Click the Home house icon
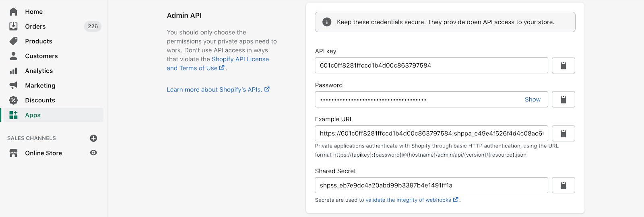The width and height of the screenshot is (644, 217). (x=14, y=12)
